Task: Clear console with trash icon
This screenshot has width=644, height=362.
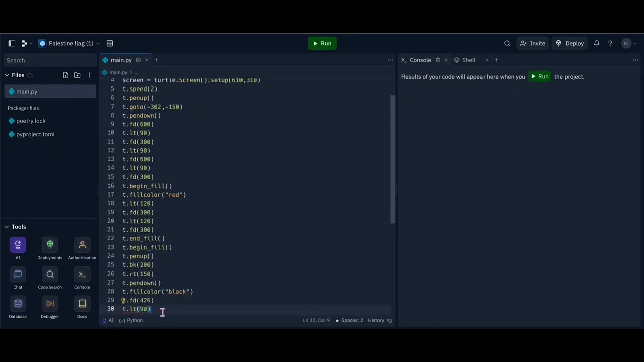Action: coord(438,60)
